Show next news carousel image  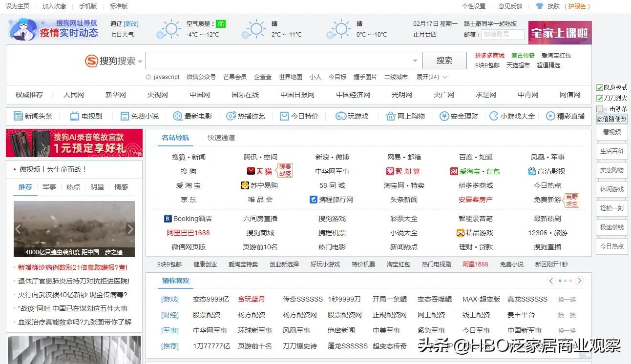pos(130,229)
